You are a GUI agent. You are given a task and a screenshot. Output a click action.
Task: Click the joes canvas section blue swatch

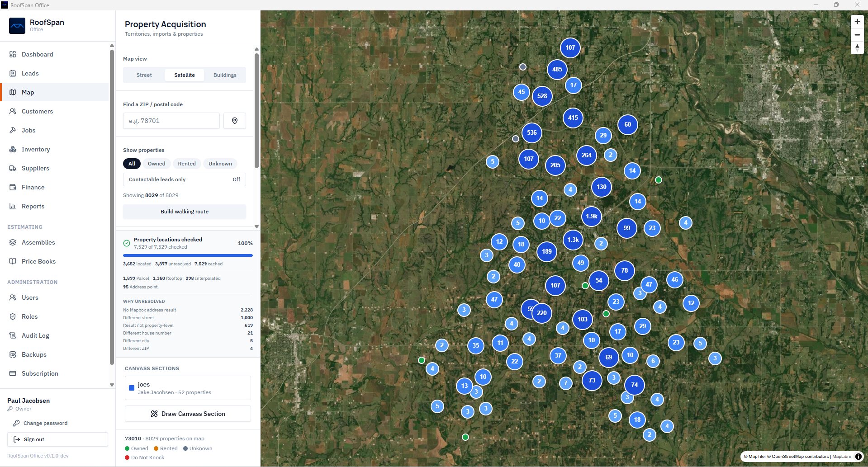(132, 388)
